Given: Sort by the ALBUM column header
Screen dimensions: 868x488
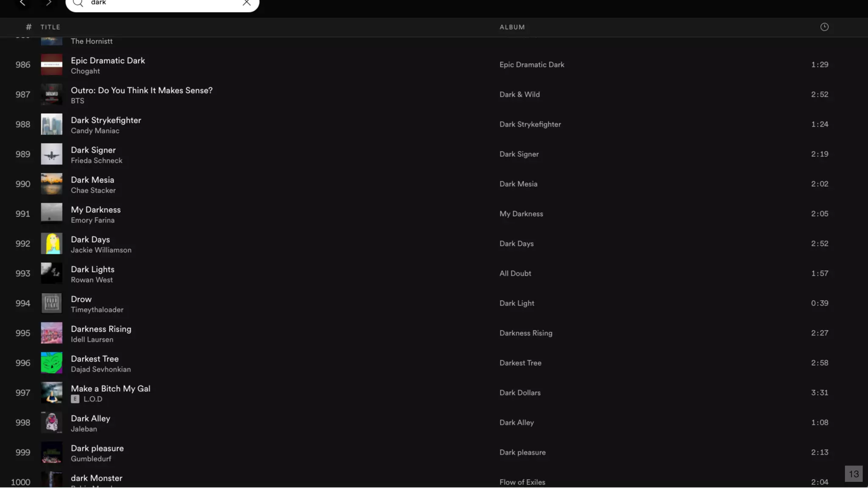Looking at the screenshot, I should coord(512,27).
